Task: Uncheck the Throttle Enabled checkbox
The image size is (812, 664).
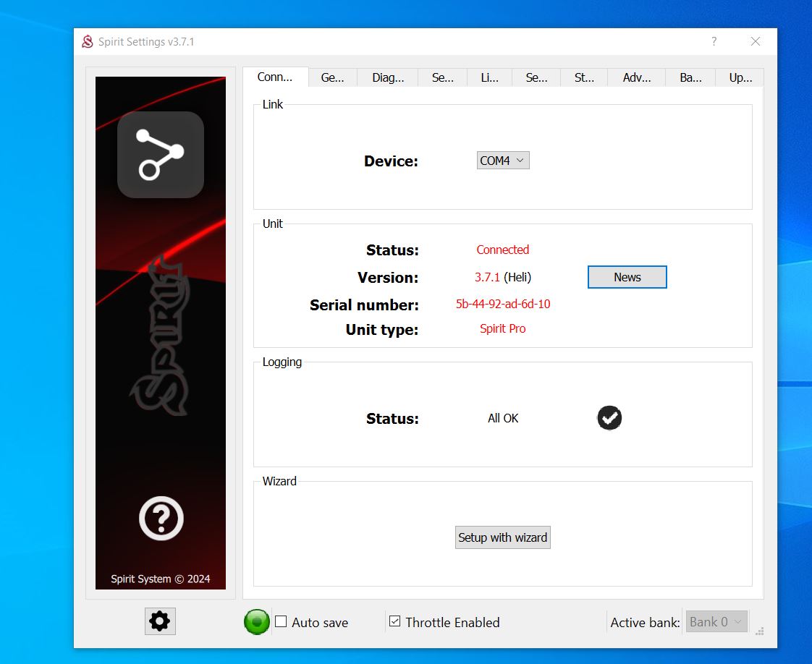Action: click(395, 622)
